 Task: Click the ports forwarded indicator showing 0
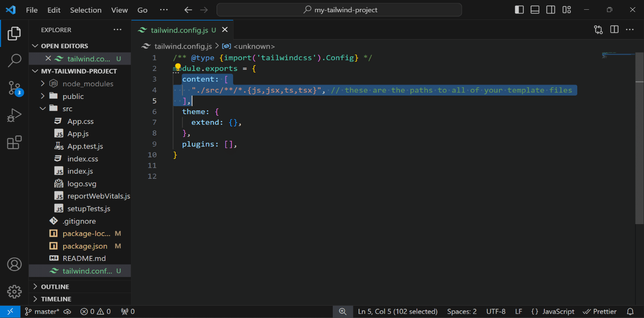(128, 312)
